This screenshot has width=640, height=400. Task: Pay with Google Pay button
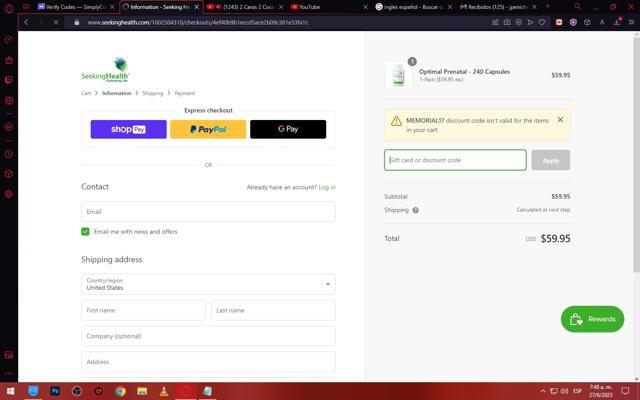[x=288, y=129]
